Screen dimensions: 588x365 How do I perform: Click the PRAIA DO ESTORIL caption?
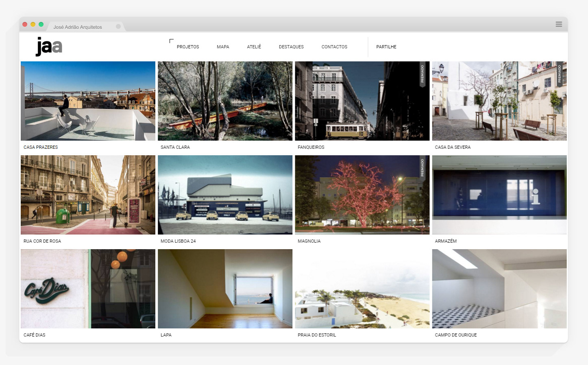[x=317, y=335]
